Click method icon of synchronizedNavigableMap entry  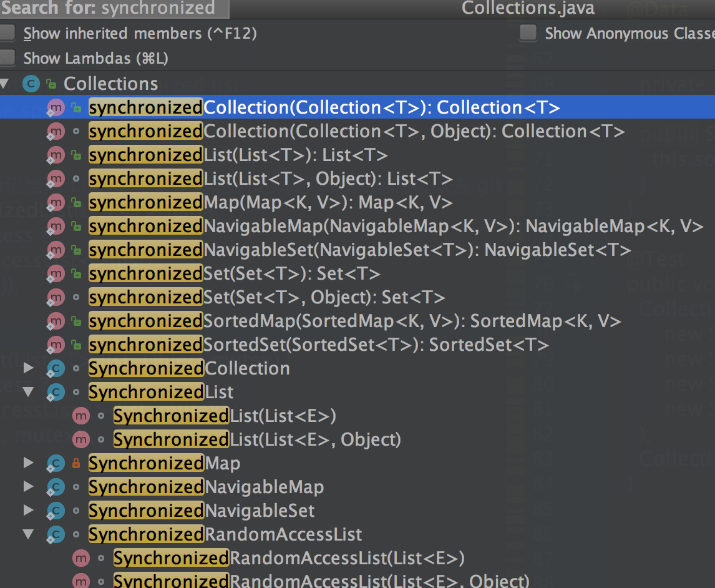[x=56, y=227]
